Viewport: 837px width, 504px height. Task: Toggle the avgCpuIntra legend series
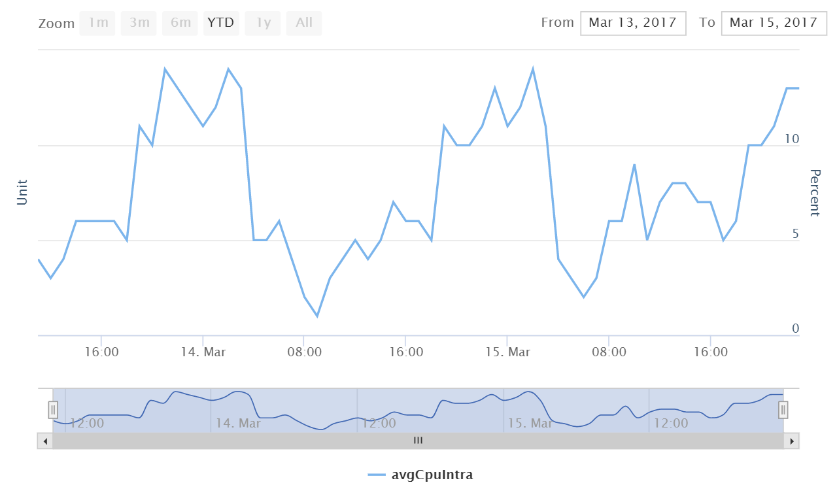coord(432,475)
